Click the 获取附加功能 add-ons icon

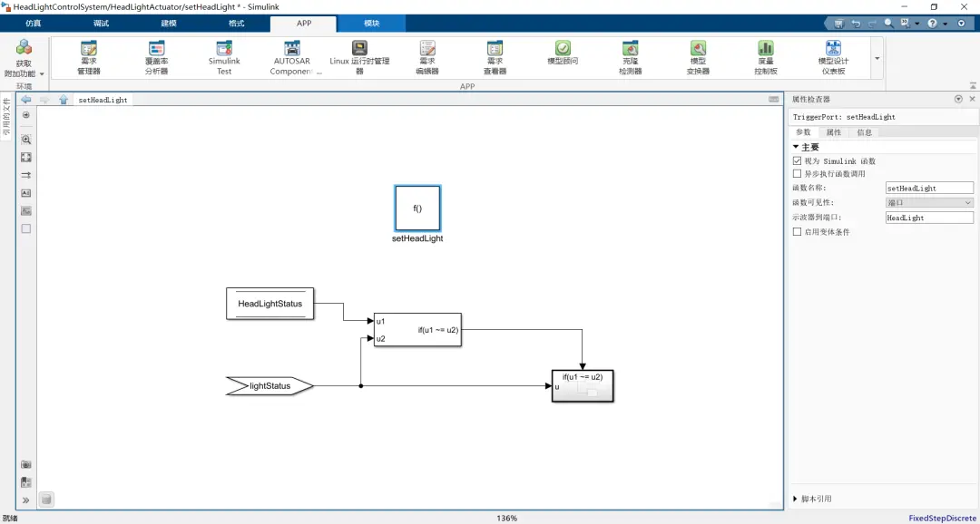pos(24,47)
